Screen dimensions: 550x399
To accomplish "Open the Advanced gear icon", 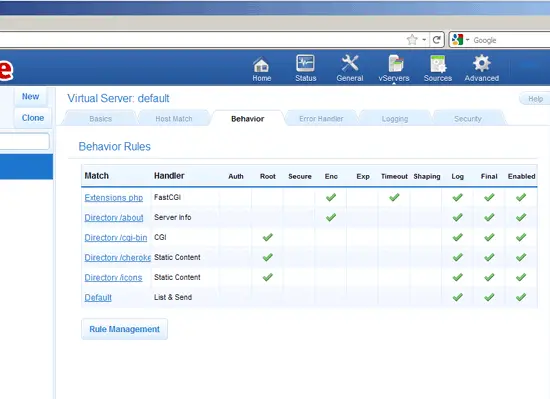I will 482,63.
